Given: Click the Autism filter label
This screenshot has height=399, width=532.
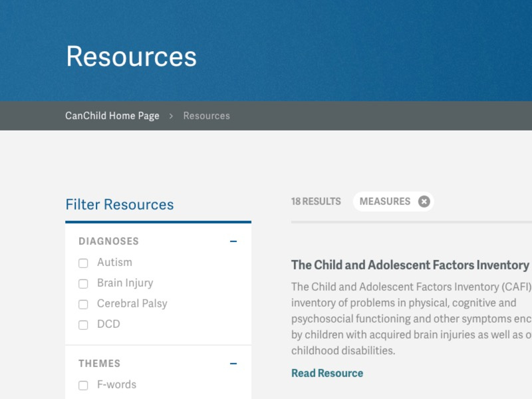Looking at the screenshot, I should (x=114, y=263).
